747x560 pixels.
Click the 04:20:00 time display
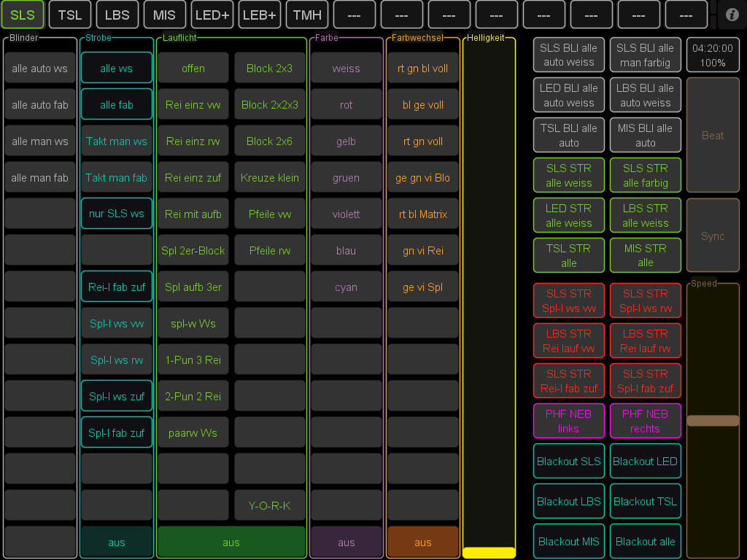click(x=713, y=55)
